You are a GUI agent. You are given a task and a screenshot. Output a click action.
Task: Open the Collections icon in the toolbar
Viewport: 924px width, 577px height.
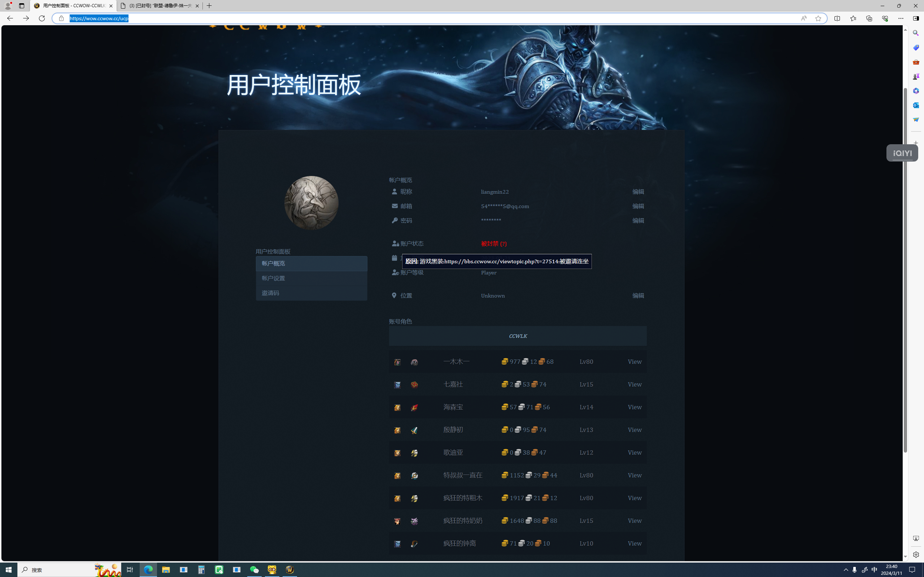869,18
